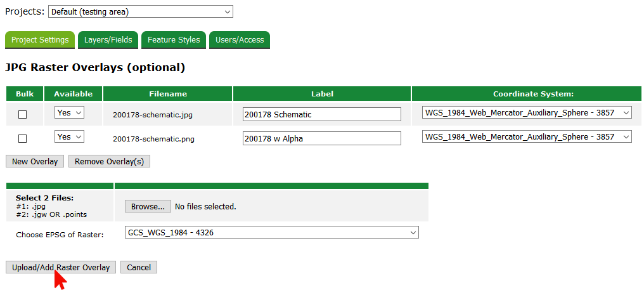Image resolution: width=644 pixels, height=295 pixels.
Task: Click the 'No files selected.' file label
Action: tap(205, 206)
